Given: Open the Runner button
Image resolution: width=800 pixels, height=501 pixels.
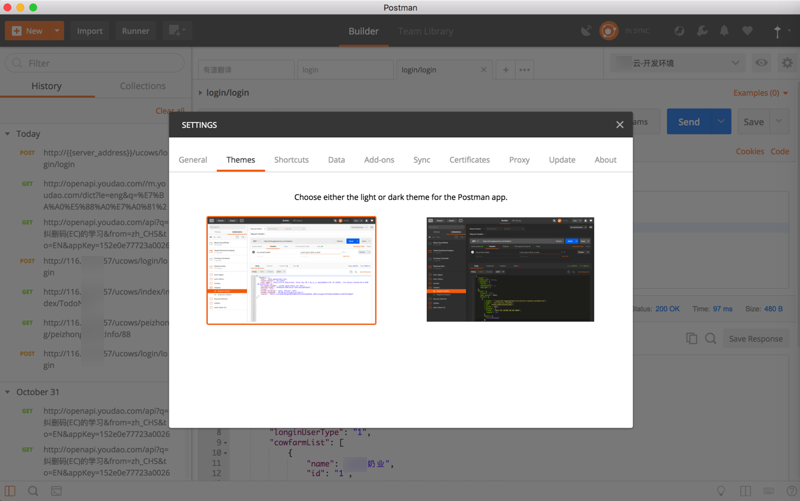Looking at the screenshot, I should pos(135,31).
